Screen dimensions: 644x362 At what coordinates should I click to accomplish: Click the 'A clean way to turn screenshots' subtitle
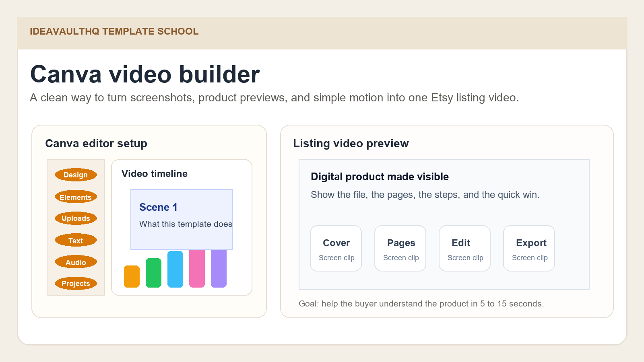(x=275, y=98)
